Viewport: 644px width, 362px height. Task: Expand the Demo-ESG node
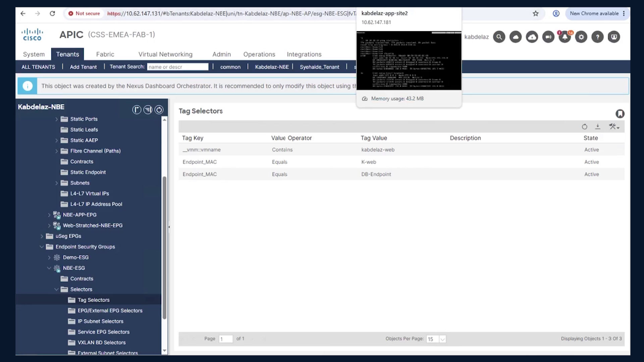pyautogui.click(x=49, y=258)
